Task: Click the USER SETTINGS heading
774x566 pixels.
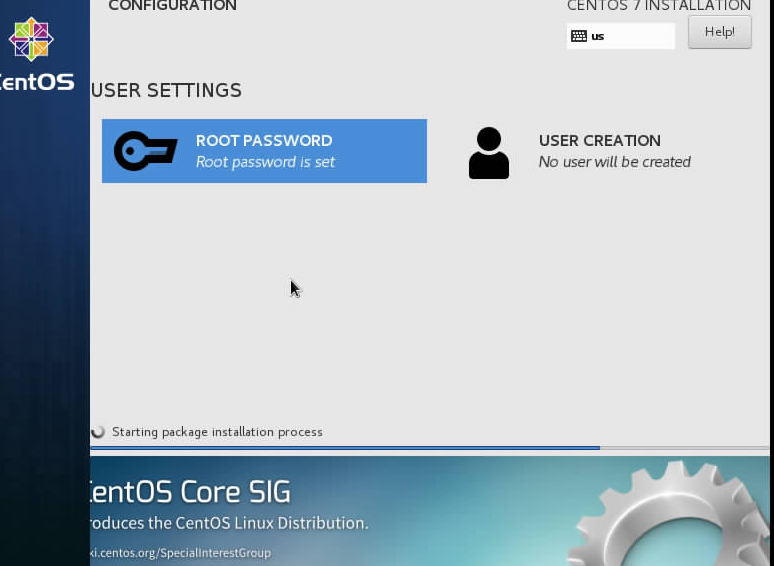Action: [x=166, y=90]
